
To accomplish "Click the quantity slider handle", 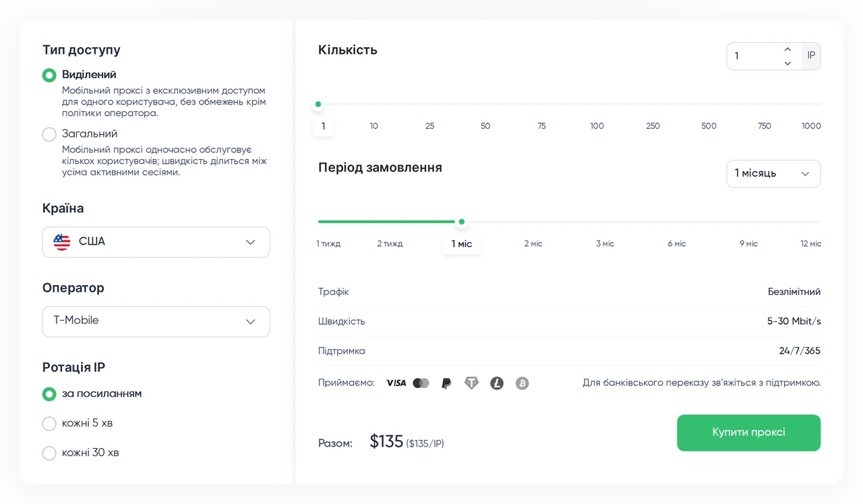I will point(318,104).
